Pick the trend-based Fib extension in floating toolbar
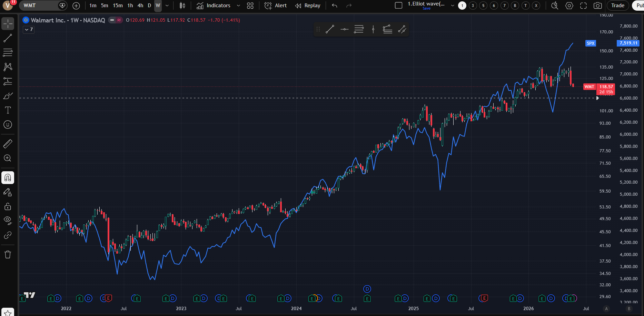Image resolution: width=644 pixels, height=316 pixels. tap(387, 29)
